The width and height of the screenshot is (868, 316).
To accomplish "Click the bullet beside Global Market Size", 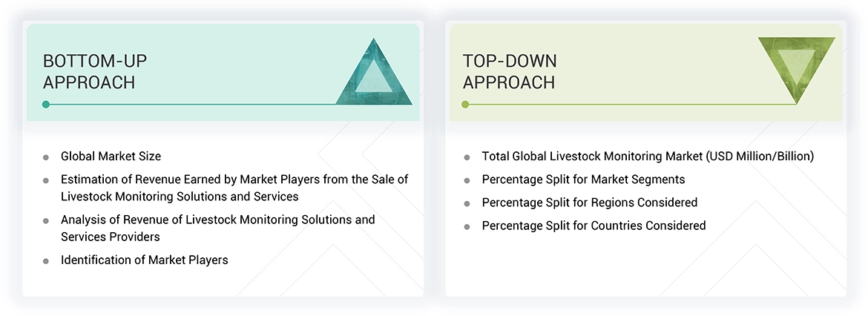I will point(46,157).
